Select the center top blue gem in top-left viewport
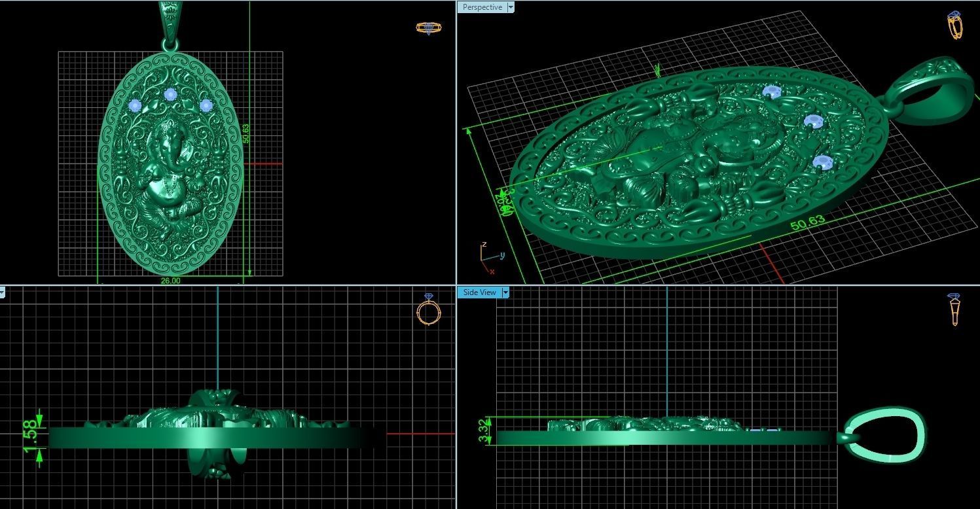The height and width of the screenshot is (509, 980). (x=171, y=94)
